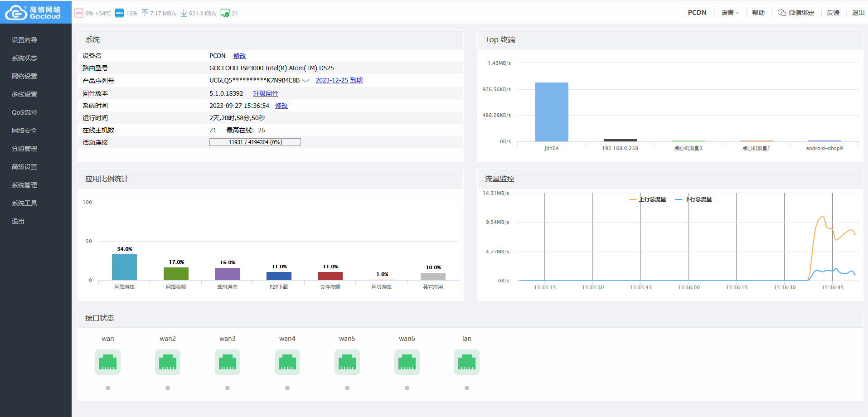Click the wan2 port icon
This screenshot has height=417, width=868.
168,362
